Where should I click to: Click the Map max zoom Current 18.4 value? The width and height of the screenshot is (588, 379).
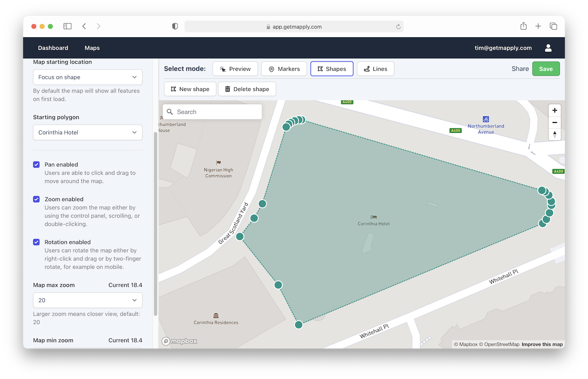[x=125, y=285]
